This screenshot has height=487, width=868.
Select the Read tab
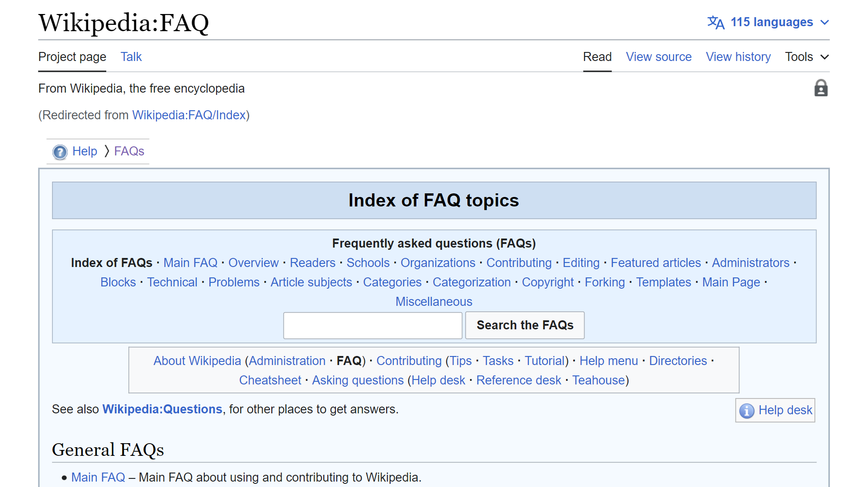tap(597, 57)
